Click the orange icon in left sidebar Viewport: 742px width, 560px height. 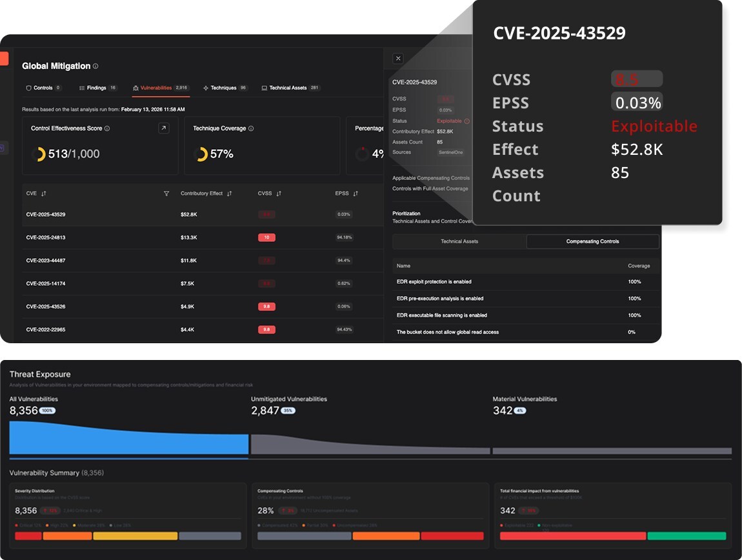pyautogui.click(x=4, y=58)
